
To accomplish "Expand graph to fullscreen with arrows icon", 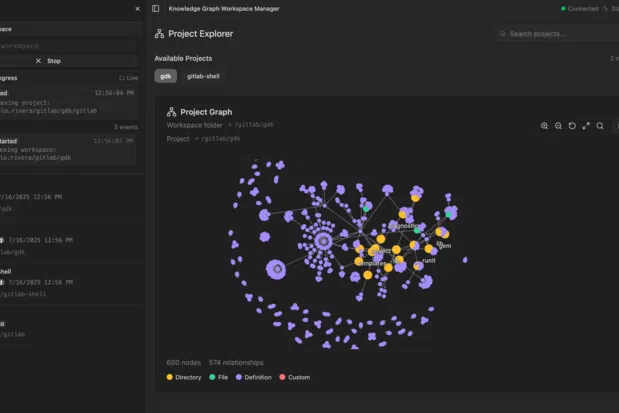I will pyautogui.click(x=586, y=126).
